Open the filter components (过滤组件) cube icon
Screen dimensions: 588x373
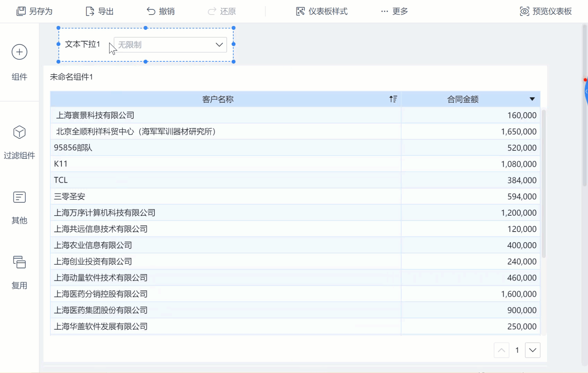(x=19, y=132)
